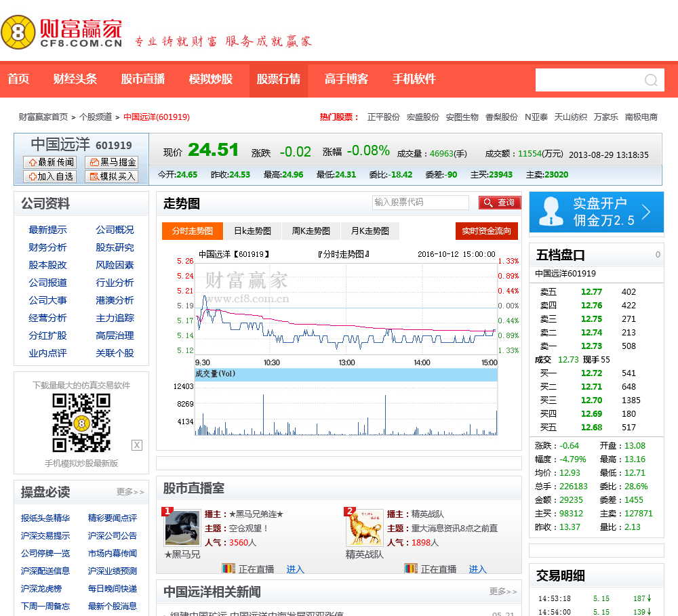Open 财经头条 in the navigation bar
This screenshot has width=678, height=616.
pyautogui.click(x=75, y=79)
